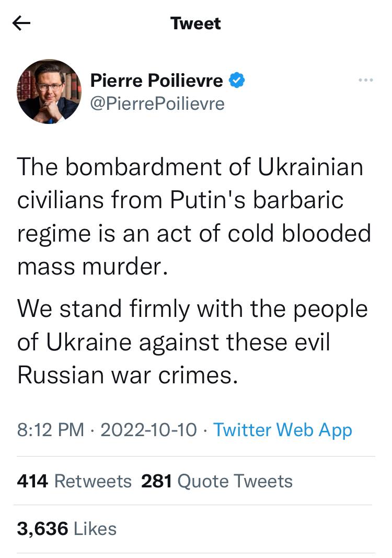The height and width of the screenshot is (558, 392).
Task: Click the phrase 'cold blooded' in tweet
Action: click(x=299, y=233)
